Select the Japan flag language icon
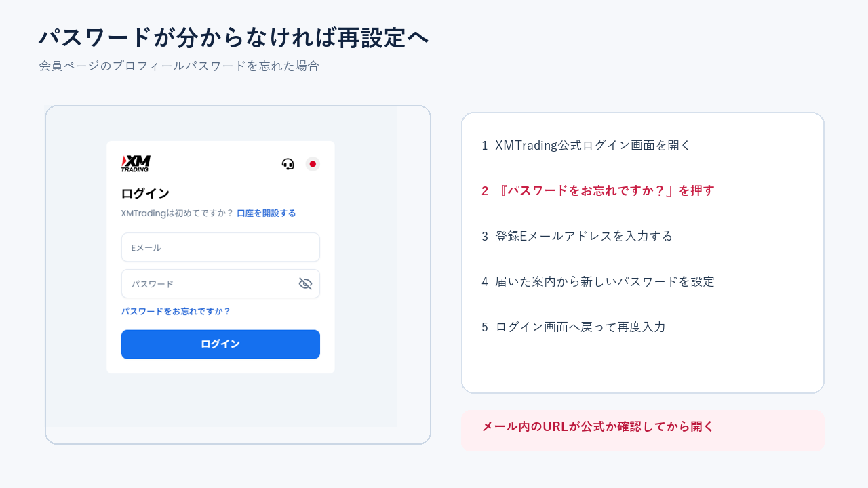 (313, 164)
